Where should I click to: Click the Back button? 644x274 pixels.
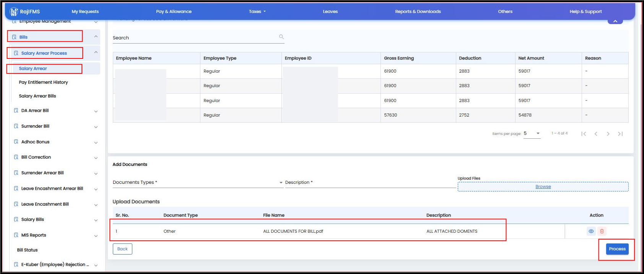[x=122, y=249]
